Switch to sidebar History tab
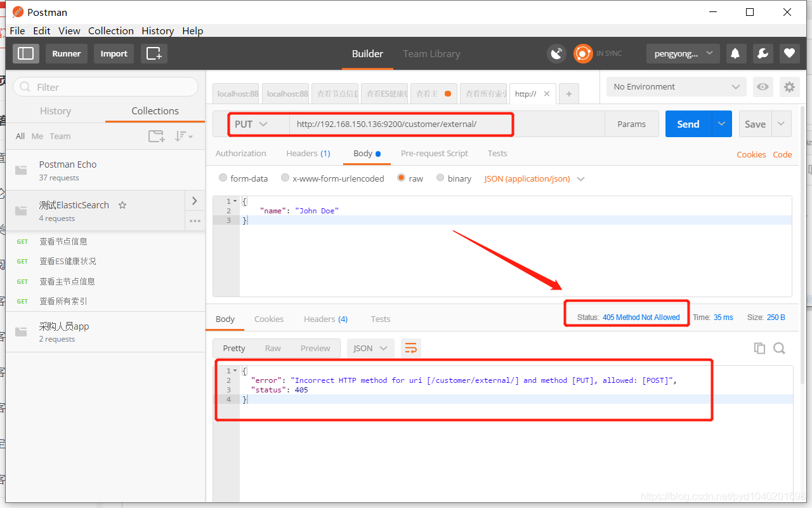Image resolution: width=812 pixels, height=508 pixels. tap(55, 110)
